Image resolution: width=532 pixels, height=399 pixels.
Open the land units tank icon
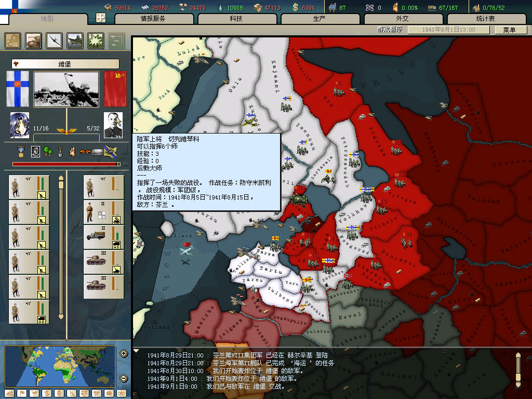point(33,41)
